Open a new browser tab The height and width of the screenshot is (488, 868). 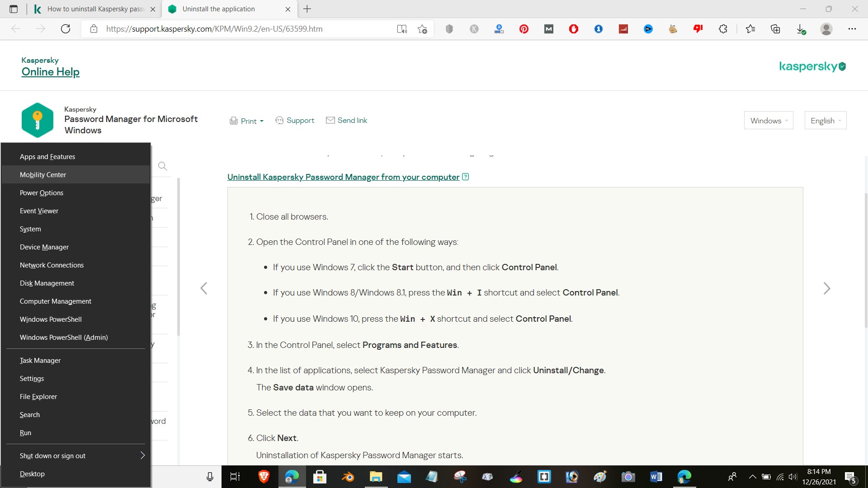point(307,9)
